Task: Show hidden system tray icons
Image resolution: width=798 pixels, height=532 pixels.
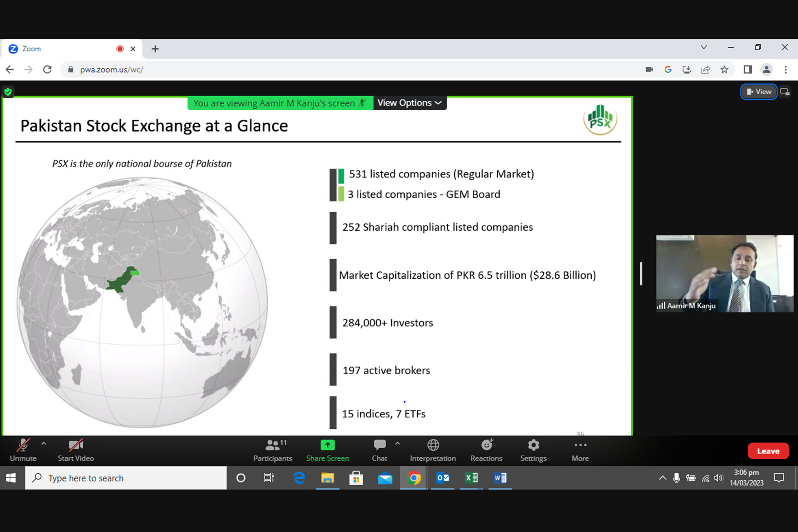Action: click(x=663, y=478)
